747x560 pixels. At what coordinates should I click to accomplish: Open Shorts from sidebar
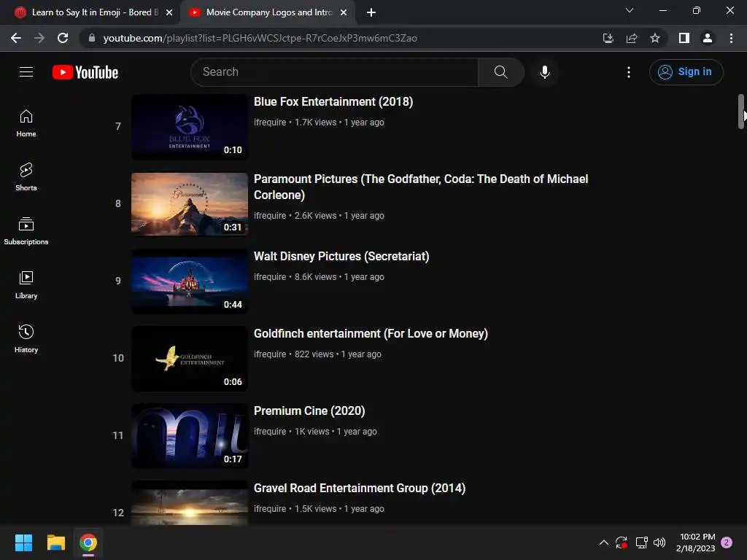click(x=26, y=177)
